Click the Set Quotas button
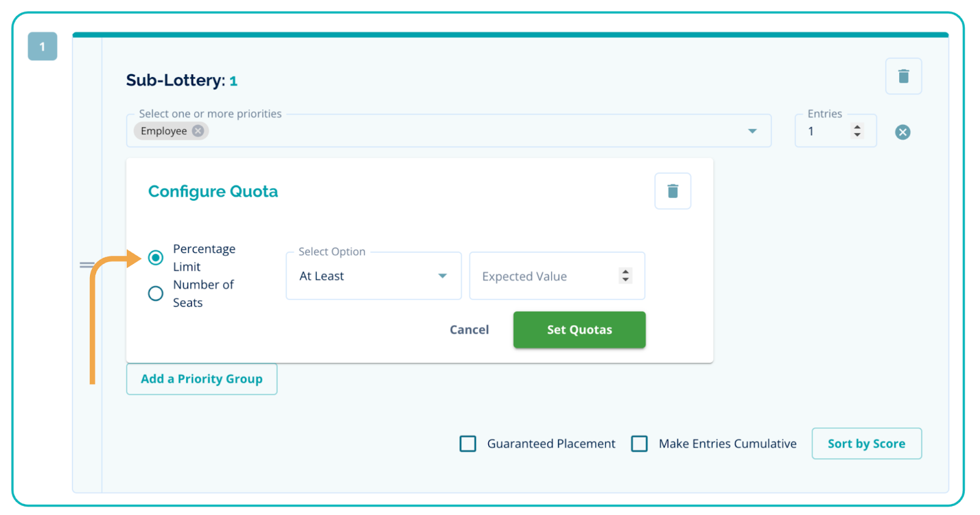 coord(579,329)
